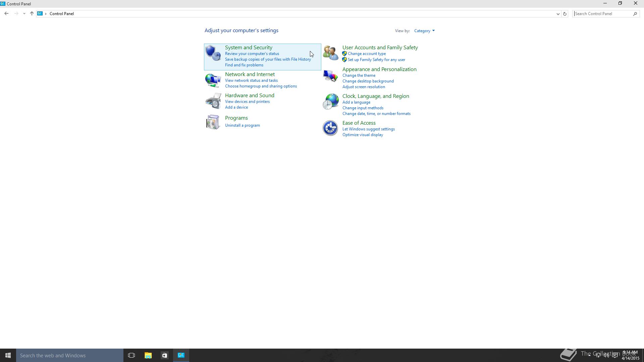Show hidden system tray icons
Viewport: 644px width, 362px height.
click(589, 355)
